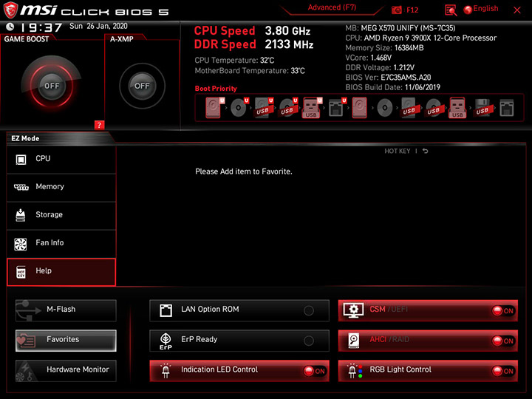
Task: Open the Fan Info section
Action: click(x=61, y=244)
